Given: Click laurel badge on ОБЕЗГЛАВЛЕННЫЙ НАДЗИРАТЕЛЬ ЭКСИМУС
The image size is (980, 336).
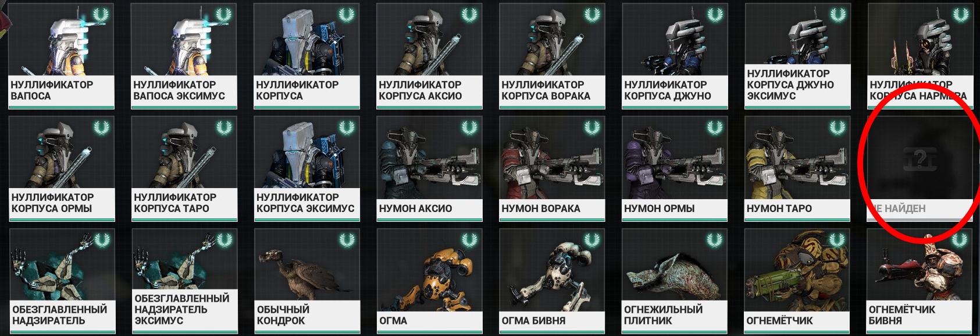Looking at the screenshot, I should 224,239.
